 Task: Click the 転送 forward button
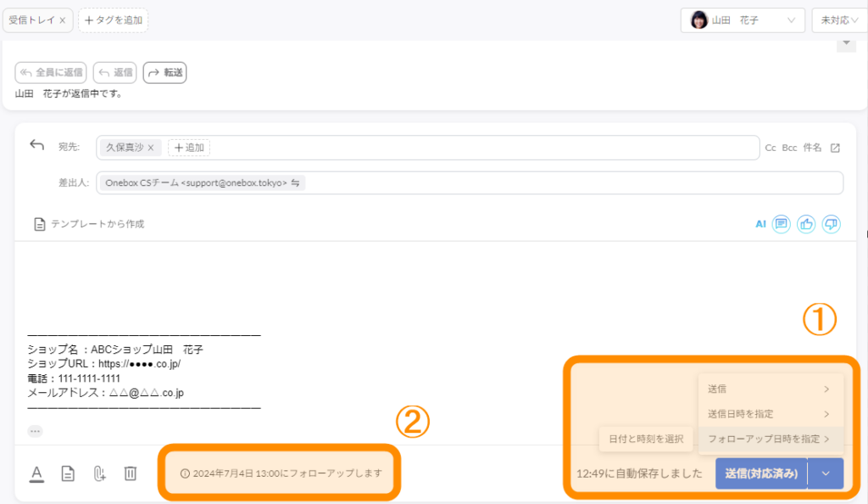pos(164,73)
